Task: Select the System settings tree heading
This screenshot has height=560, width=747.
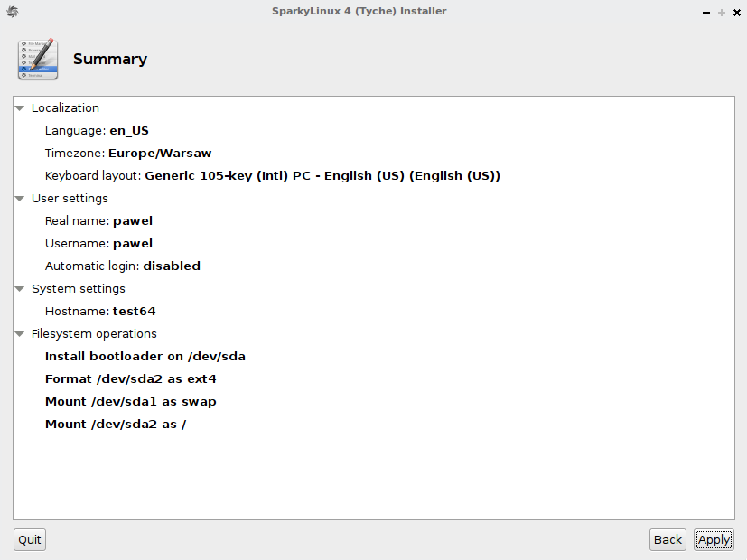Action: point(78,288)
